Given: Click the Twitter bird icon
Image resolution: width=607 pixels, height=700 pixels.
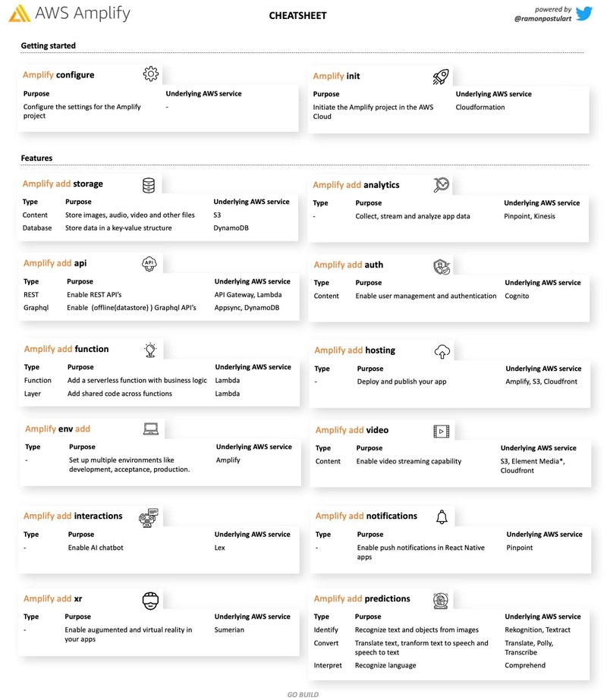Looking at the screenshot, I should (583, 13).
